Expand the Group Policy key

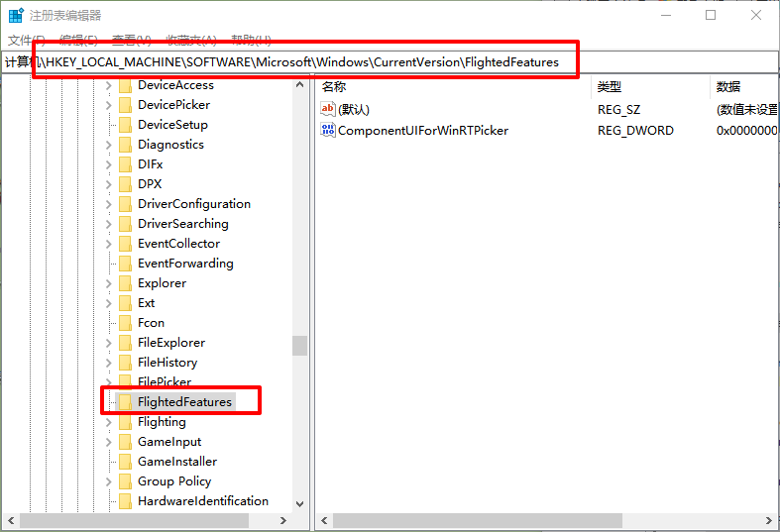click(x=108, y=481)
